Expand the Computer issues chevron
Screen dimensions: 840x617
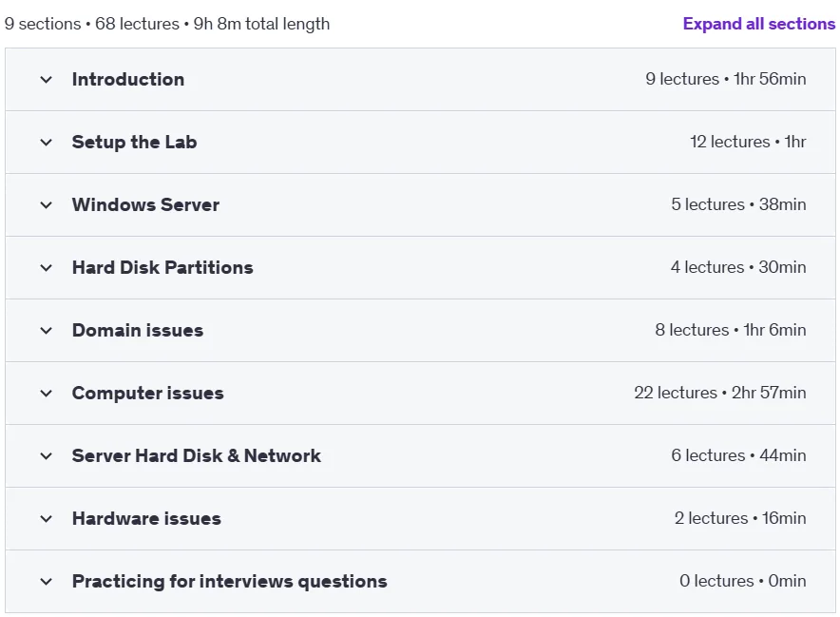point(46,394)
